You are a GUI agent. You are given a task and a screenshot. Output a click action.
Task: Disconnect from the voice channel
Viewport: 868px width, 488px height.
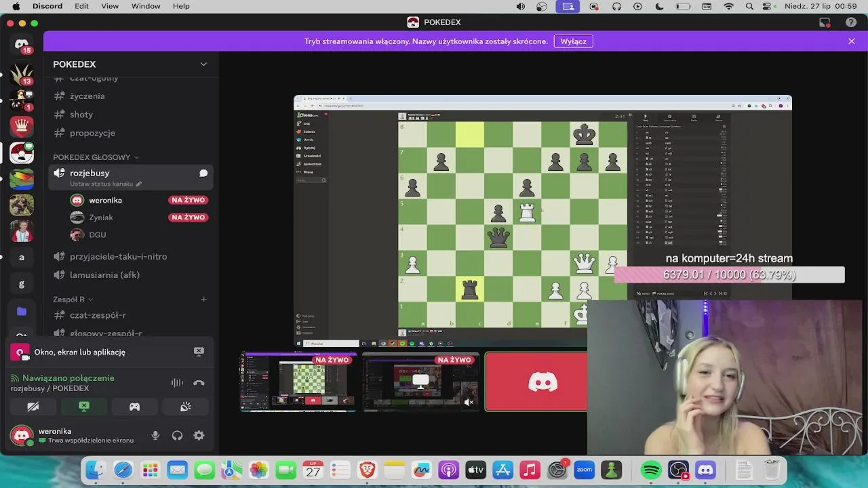click(x=199, y=383)
